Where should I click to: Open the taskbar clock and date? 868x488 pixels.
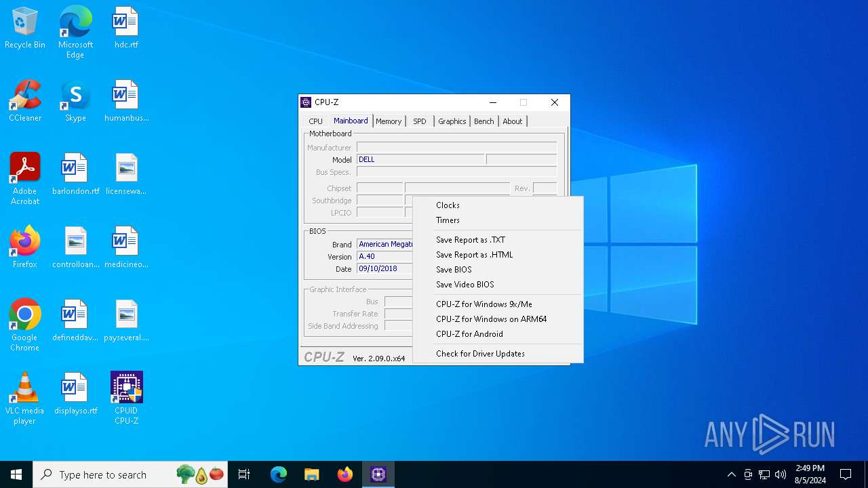point(810,474)
